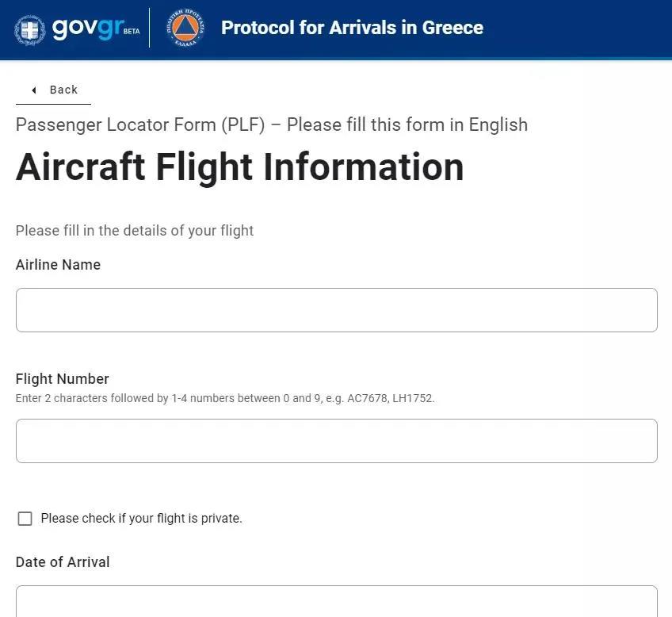The height and width of the screenshot is (617, 672).
Task: Click the 'Please fill in the details' instruction text
Action: (x=135, y=231)
